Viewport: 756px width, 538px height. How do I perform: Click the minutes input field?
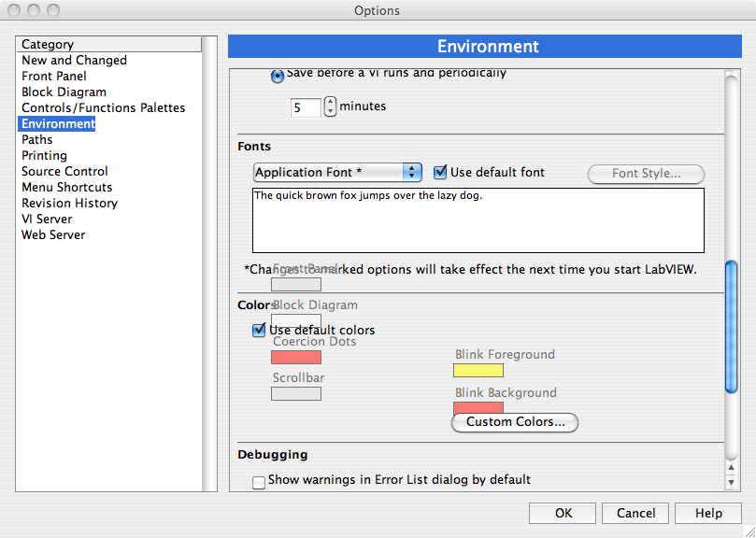coord(306,107)
